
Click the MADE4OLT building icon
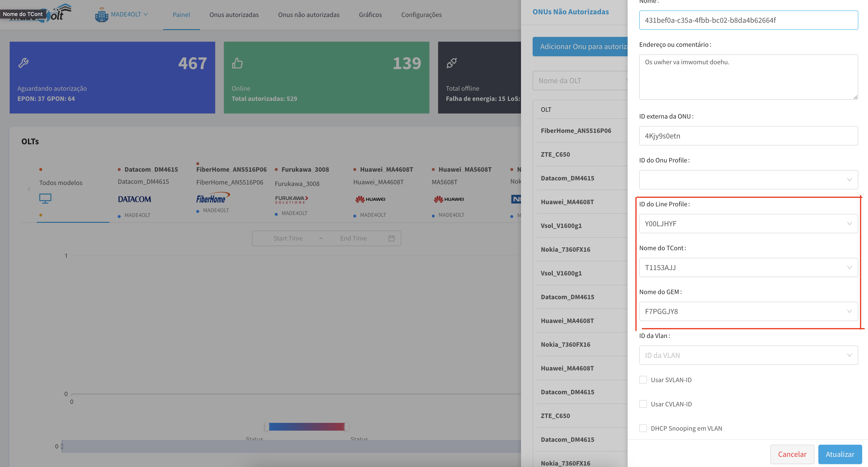click(x=102, y=15)
